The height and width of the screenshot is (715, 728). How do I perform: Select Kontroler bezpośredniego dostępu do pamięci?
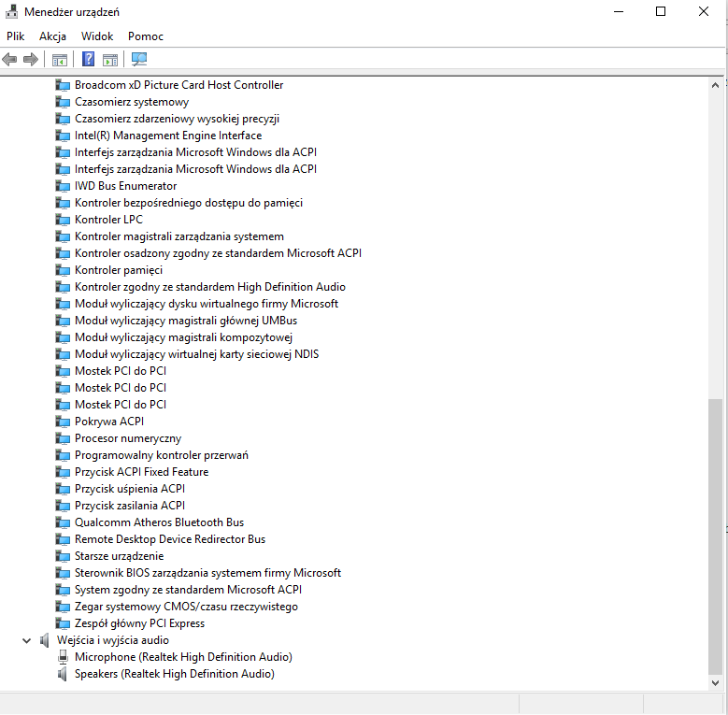coord(189,203)
